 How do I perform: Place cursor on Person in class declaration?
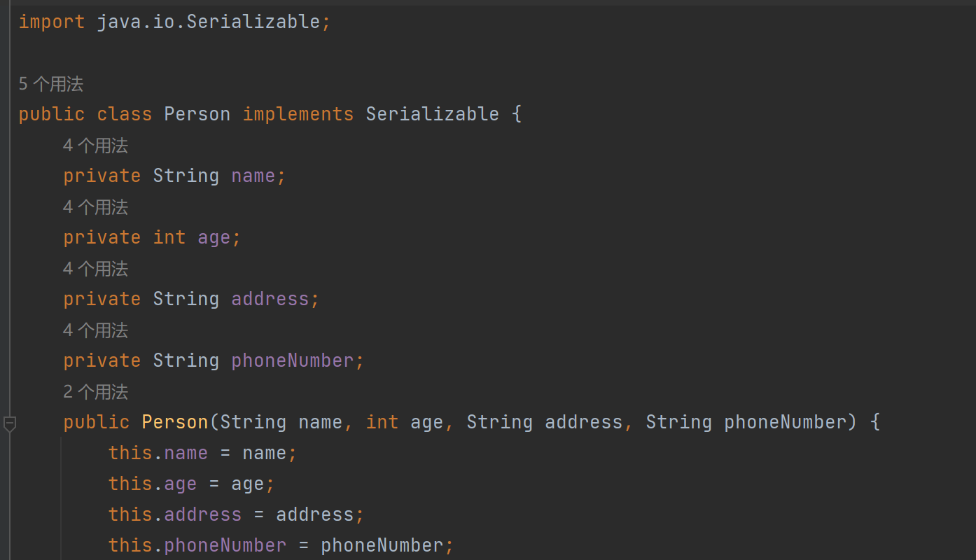pos(197,114)
